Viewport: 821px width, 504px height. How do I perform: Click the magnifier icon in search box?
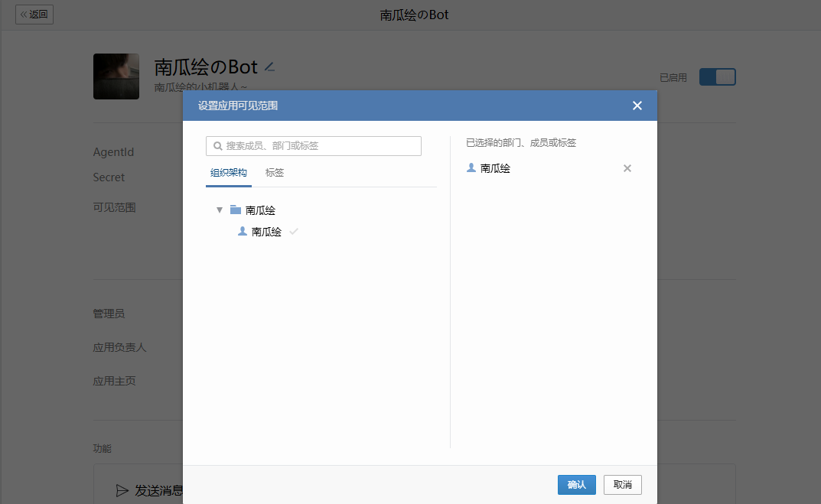coord(218,146)
